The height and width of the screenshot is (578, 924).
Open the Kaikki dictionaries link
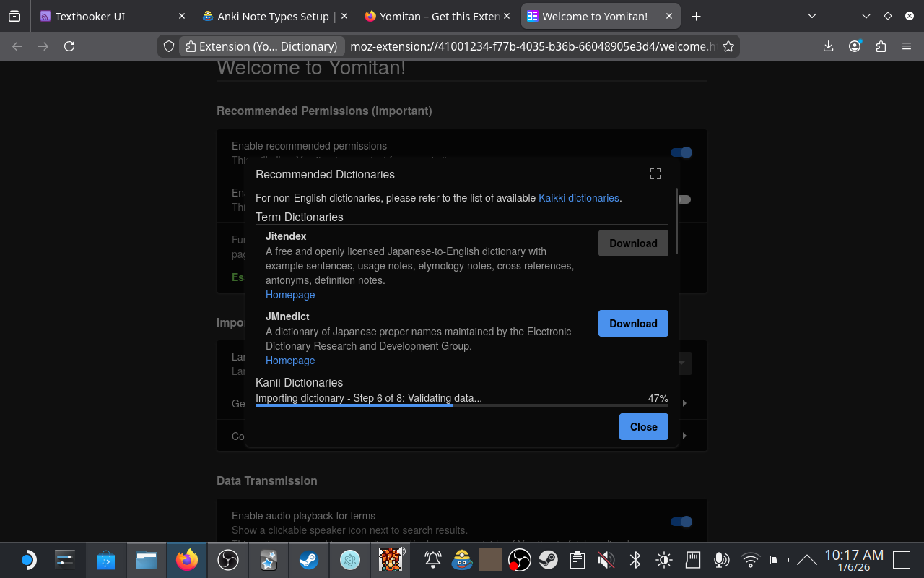tap(578, 197)
